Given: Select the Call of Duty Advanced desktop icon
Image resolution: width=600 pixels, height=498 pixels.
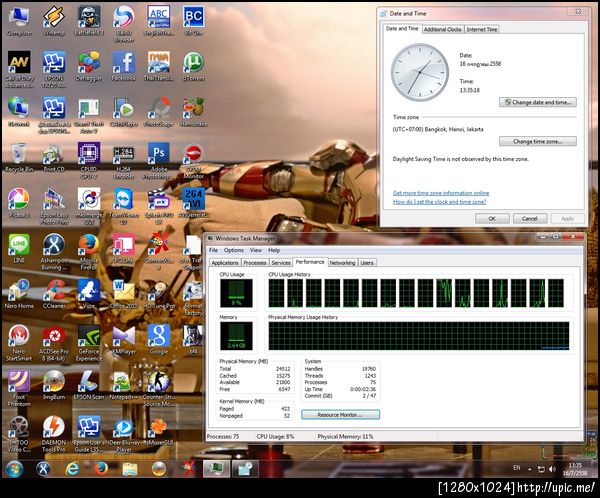Looking at the screenshot, I should [19, 70].
